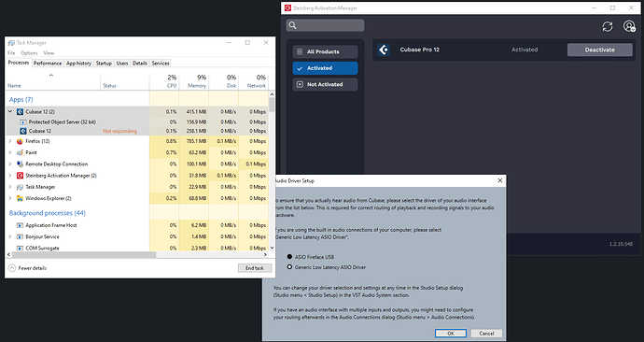This screenshot has width=644, height=342.
Task: Click the Protected Object Server icon
Action: pos(23,122)
